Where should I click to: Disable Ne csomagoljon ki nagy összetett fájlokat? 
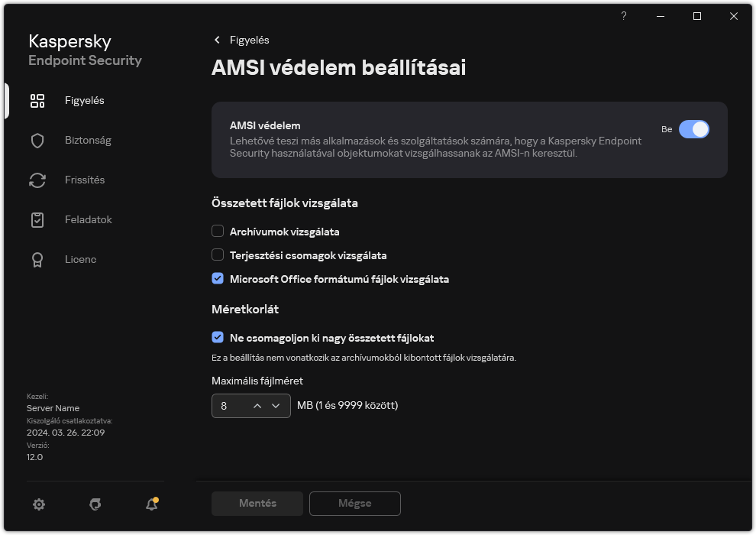[x=218, y=338]
